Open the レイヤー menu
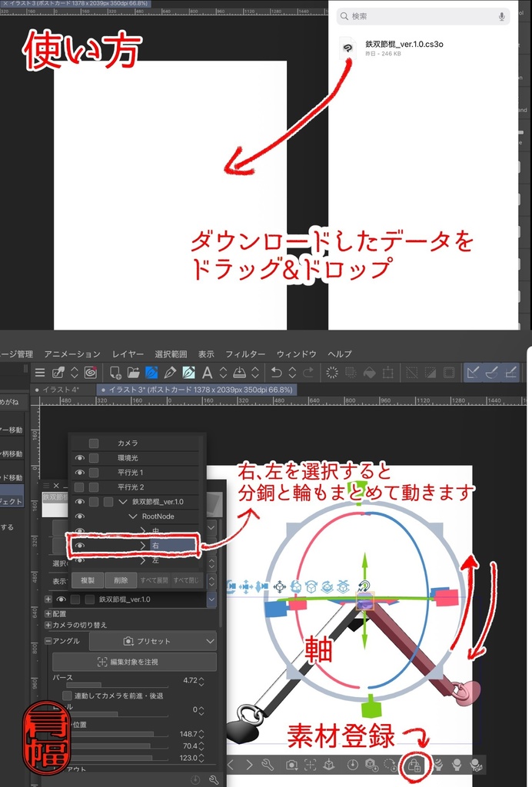The height and width of the screenshot is (787, 532). (128, 354)
